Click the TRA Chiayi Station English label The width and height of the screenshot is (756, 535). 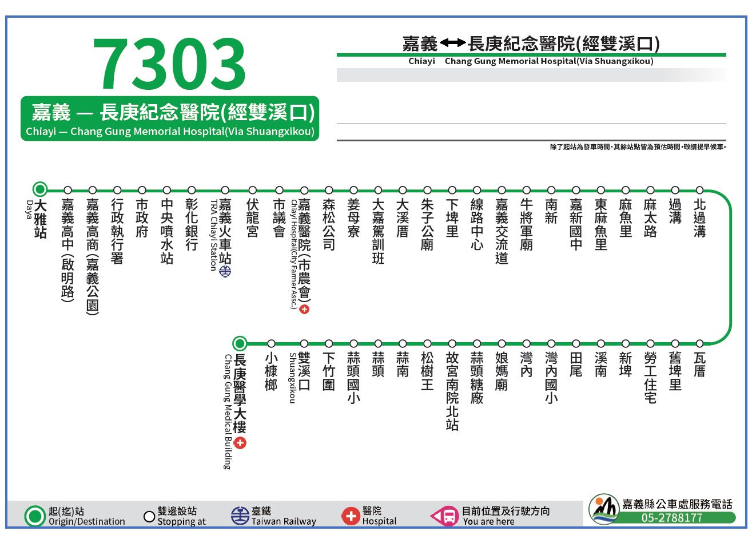pos(213,235)
